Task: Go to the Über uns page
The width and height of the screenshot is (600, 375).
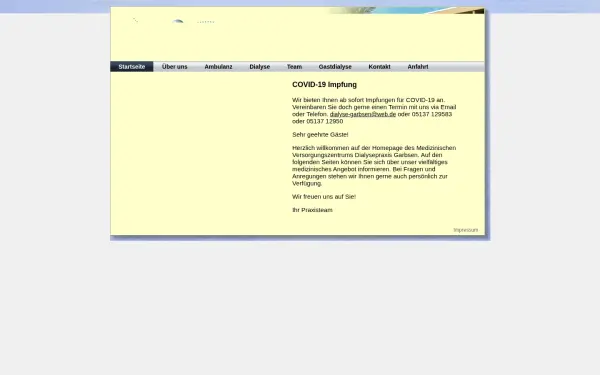Action: click(174, 67)
